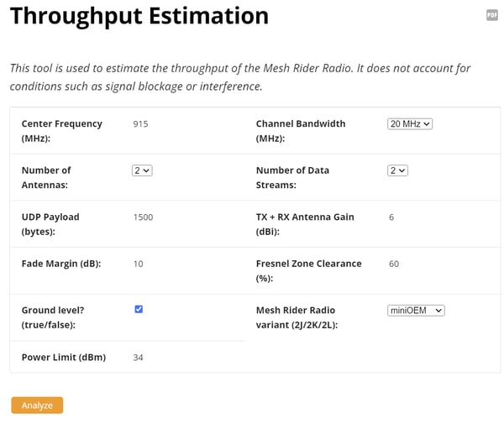Click the Power Limit value 34
Viewport: 504px width, 424px height.
coord(139,357)
